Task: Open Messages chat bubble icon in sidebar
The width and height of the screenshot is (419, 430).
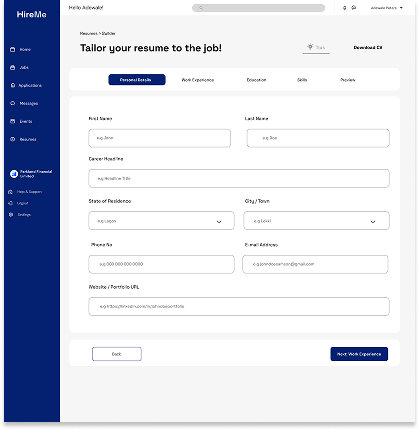Action: point(13,103)
